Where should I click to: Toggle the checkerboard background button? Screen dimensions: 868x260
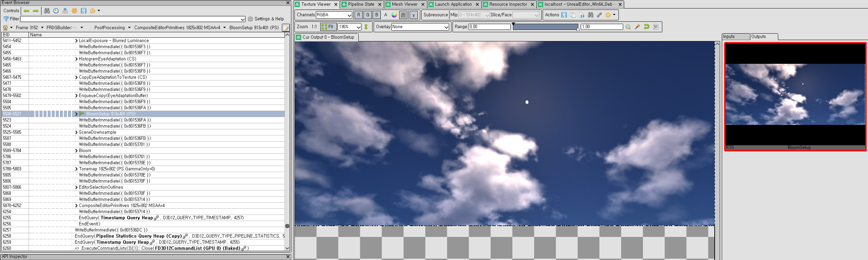(403, 15)
